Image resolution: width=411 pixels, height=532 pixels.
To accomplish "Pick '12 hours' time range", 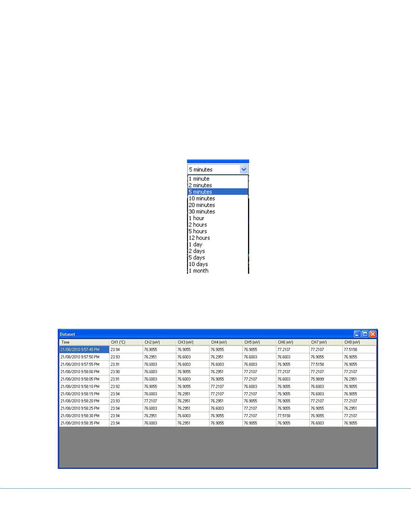I will click(x=218, y=238).
